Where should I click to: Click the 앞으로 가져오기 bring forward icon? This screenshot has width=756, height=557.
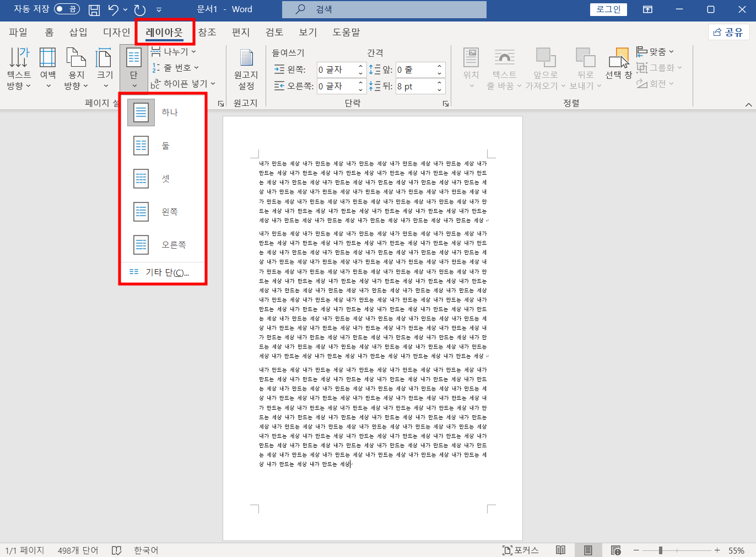point(546,68)
